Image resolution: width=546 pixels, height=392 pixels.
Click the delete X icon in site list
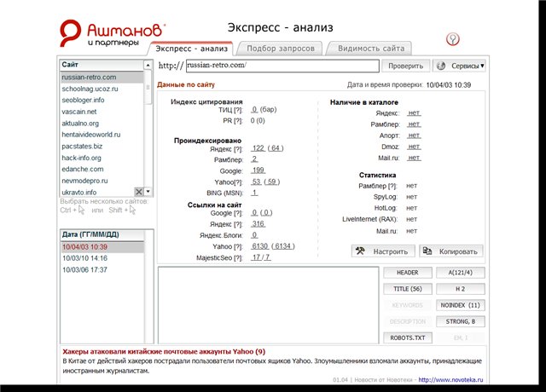(x=138, y=192)
